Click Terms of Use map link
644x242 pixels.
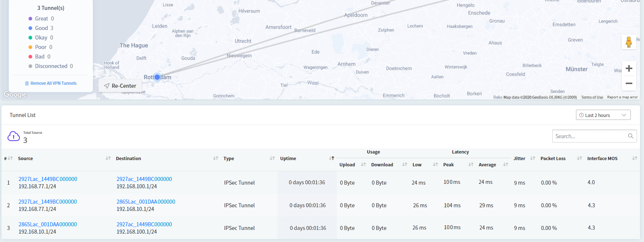[x=592, y=97]
